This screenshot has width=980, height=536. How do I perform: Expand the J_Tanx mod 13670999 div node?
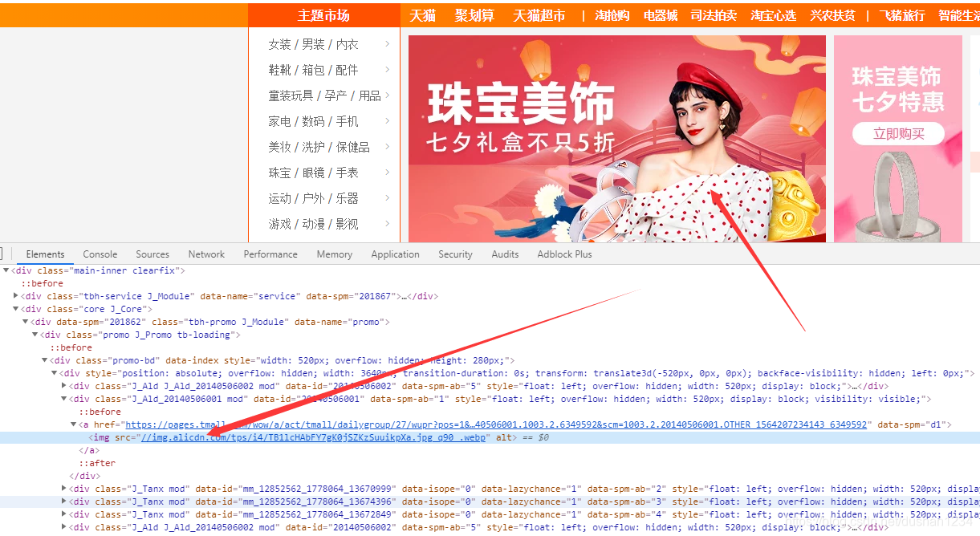[64, 489]
